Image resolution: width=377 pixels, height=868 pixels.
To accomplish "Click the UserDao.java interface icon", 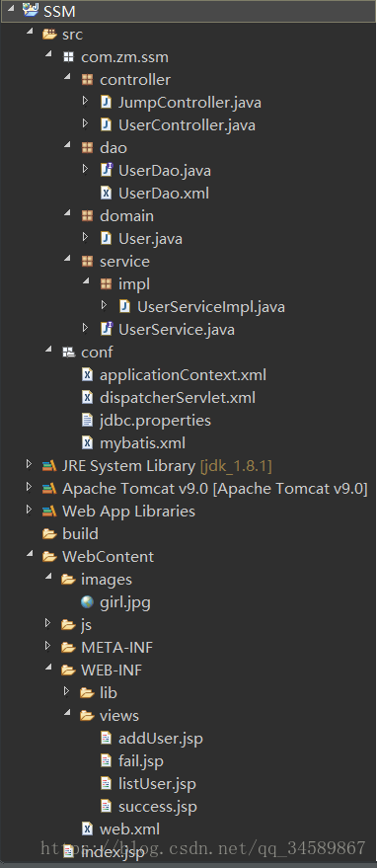I will pyautogui.click(x=107, y=170).
